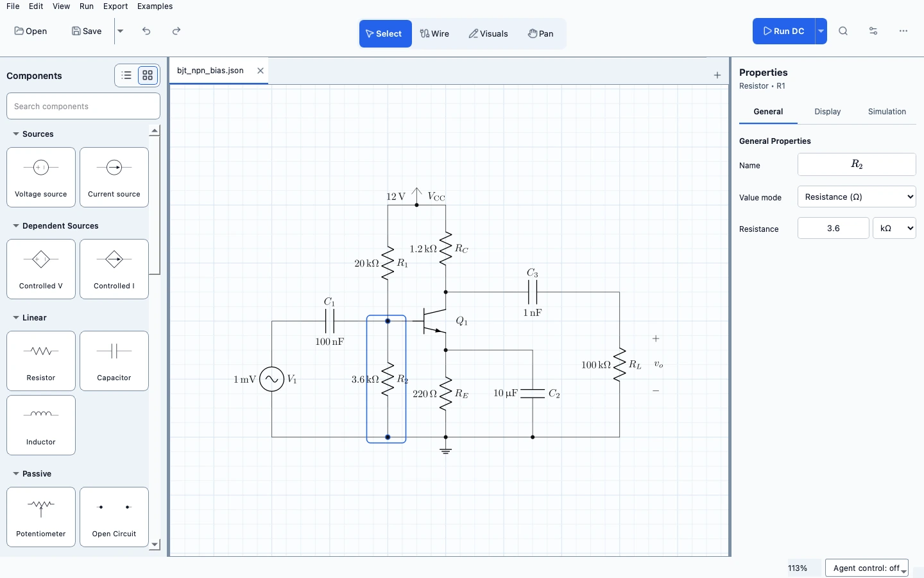Add a new tab with plus icon
This screenshot has width=924, height=578.
[x=717, y=75]
